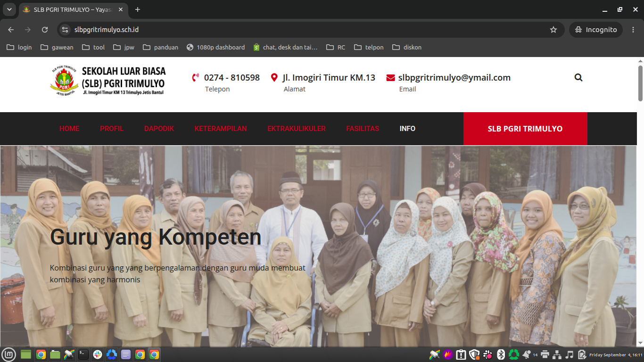Click the envelope icon next to email address
The image size is (644, 362).
pyautogui.click(x=390, y=78)
